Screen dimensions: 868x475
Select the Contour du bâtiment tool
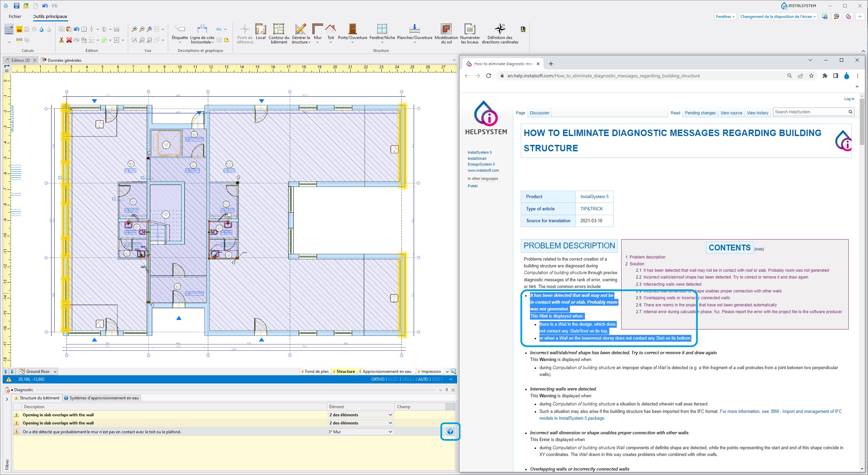coord(279,34)
